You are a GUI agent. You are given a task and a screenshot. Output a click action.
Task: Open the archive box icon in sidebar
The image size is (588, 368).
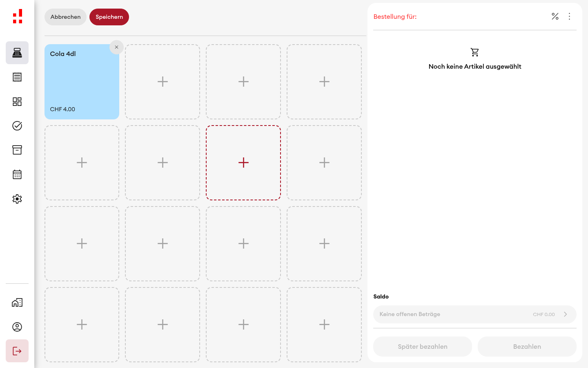17,150
